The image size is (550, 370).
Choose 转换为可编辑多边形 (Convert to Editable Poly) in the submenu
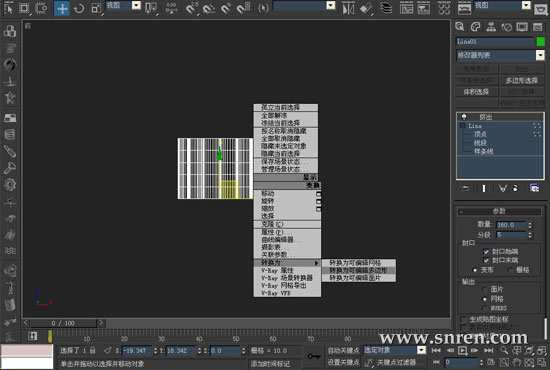(x=358, y=270)
